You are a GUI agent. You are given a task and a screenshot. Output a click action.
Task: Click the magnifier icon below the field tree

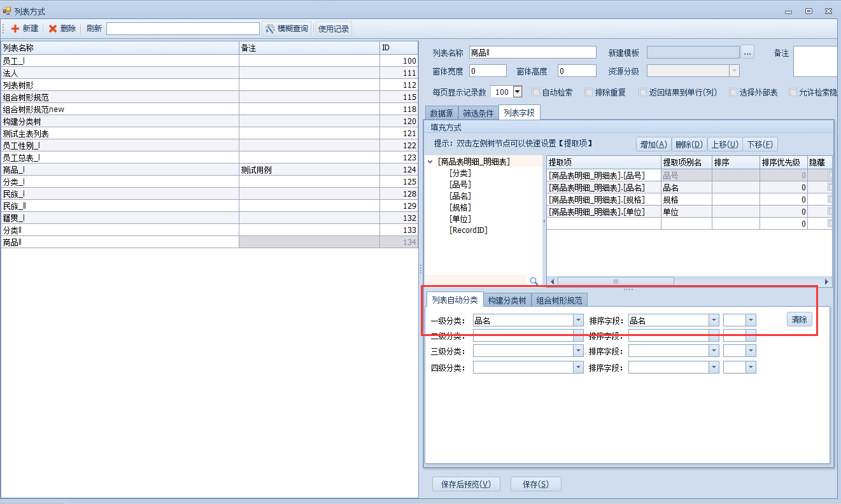(x=534, y=281)
